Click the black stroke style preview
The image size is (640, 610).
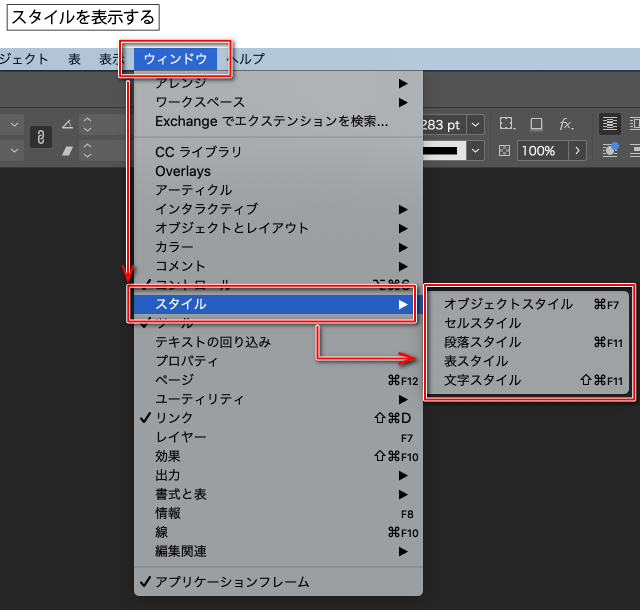[444, 151]
